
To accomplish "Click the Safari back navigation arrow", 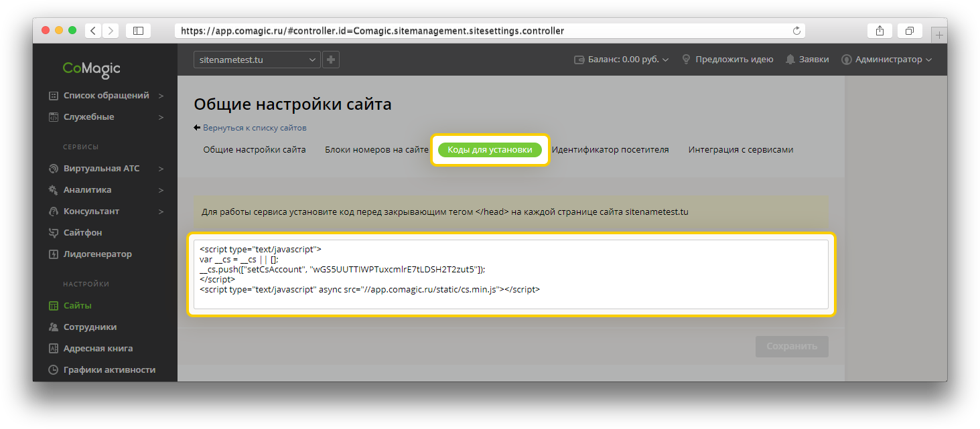I will pos(92,31).
